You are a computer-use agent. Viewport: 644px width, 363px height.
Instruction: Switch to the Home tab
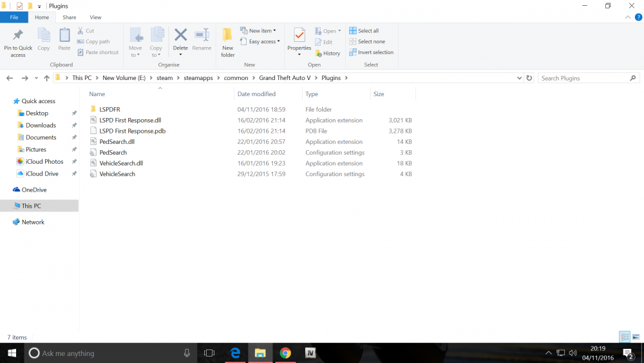[41, 17]
